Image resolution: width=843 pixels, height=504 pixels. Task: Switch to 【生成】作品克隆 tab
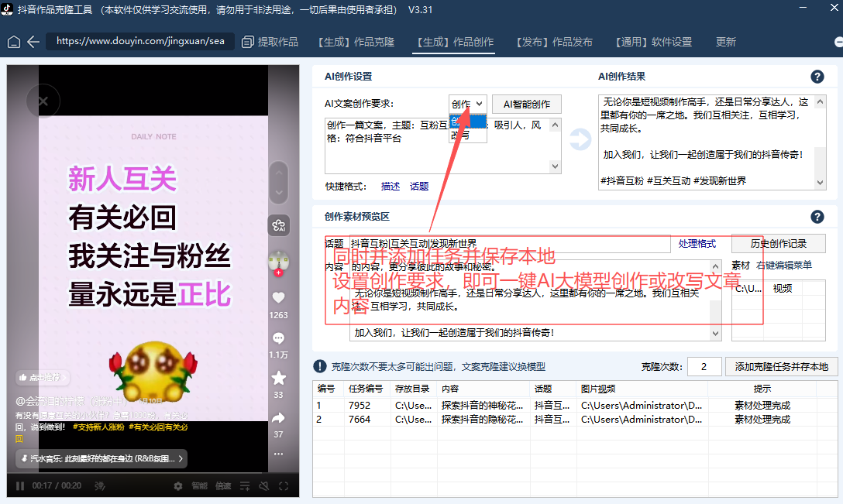pyautogui.click(x=356, y=42)
